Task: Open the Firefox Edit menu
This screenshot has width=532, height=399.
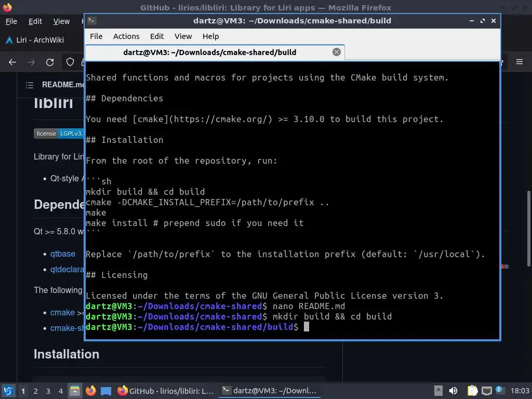Action: [x=35, y=21]
